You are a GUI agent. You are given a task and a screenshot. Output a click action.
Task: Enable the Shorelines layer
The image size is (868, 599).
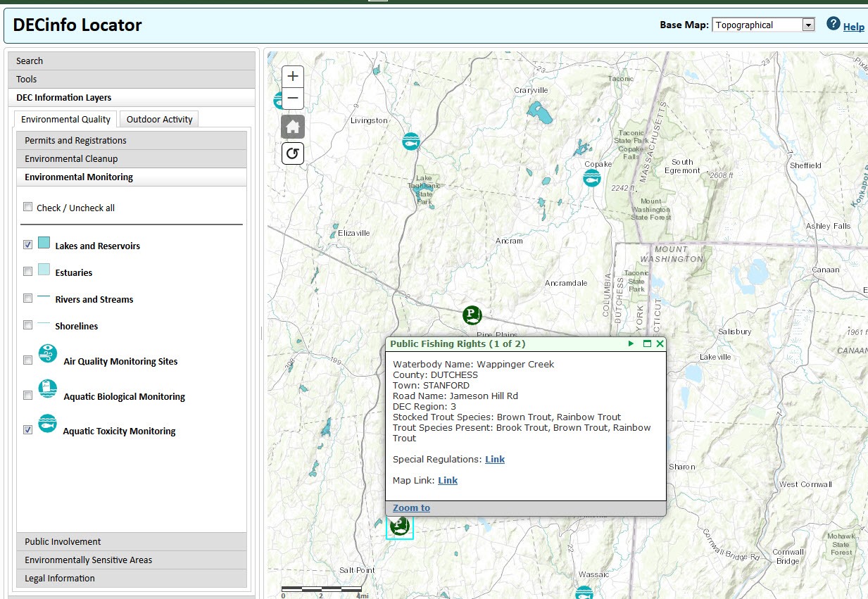(28, 324)
